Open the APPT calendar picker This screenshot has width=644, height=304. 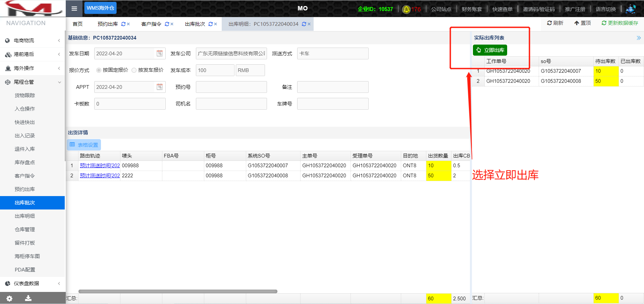pos(160,87)
